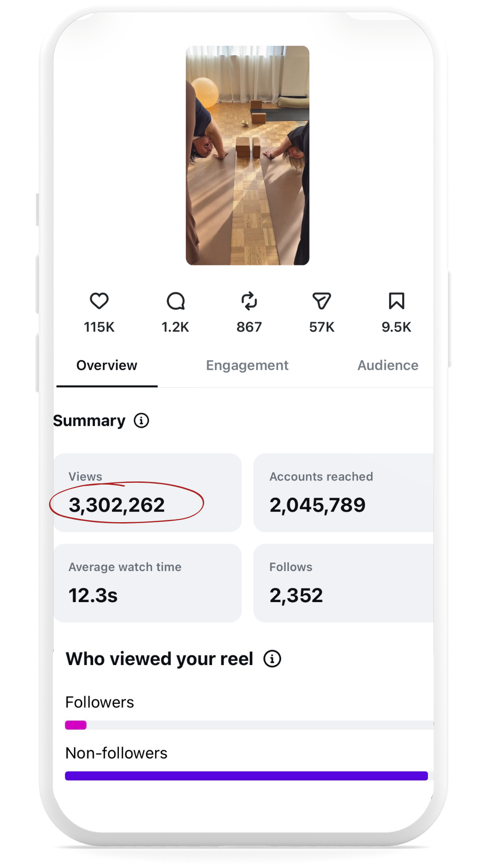The image size is (488, 868).
Task: Open info icon beside Who viewed your reel
Action: [x=272, y=659]
